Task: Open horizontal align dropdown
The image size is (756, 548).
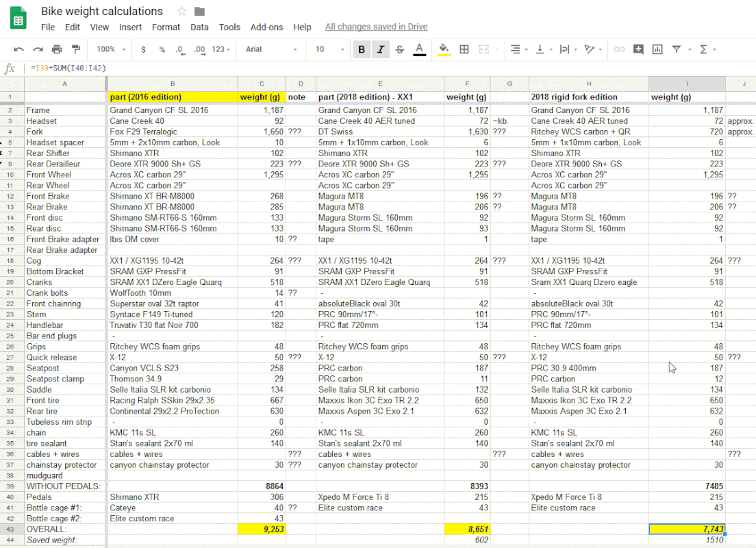Action: coord(519,49)
